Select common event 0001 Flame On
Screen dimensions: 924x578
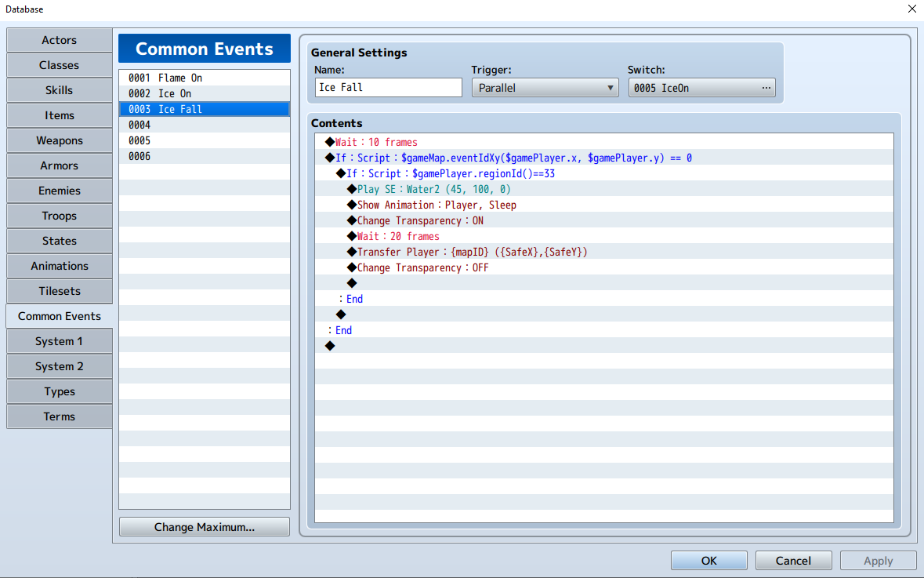205,78
